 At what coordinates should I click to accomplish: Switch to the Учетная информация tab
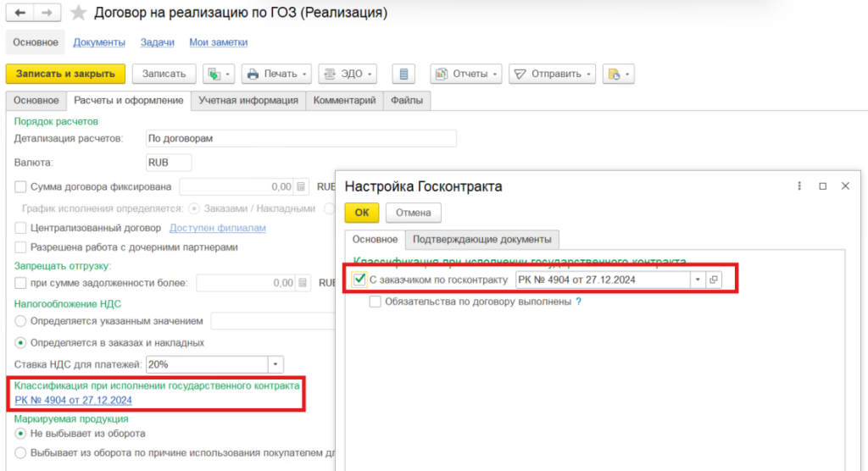[248, 100]
